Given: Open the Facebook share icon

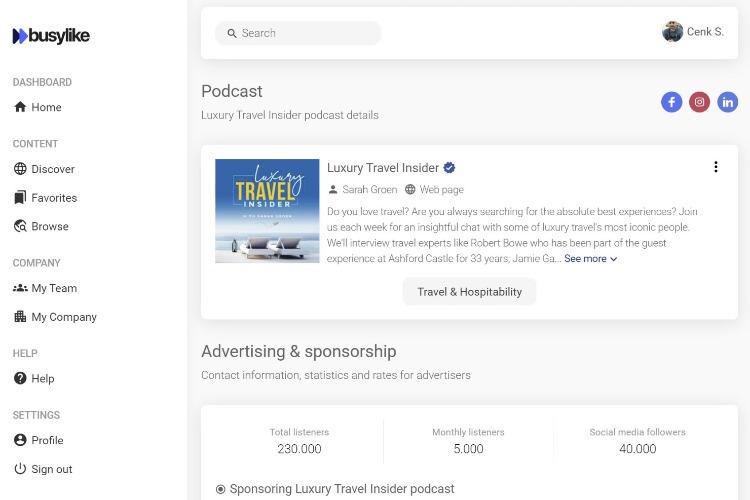Looking at the screenshot, I should tap(672, 102).
